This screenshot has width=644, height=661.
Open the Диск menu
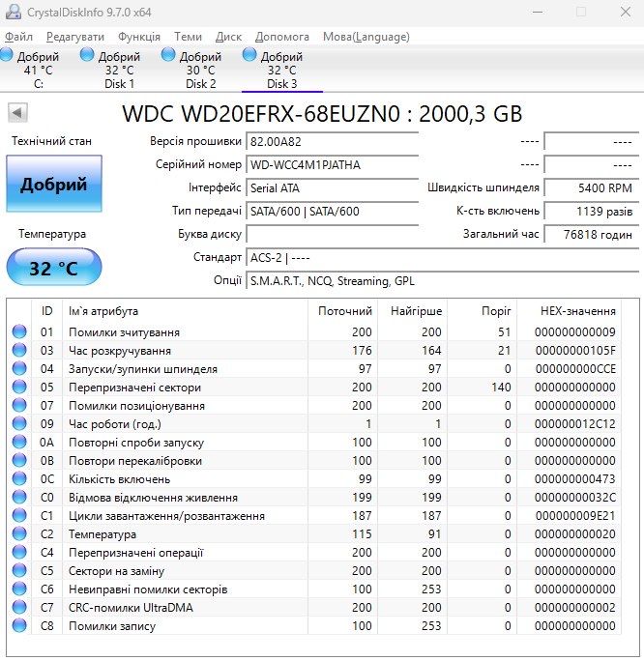pyautogui.click(x=228, y=37)
